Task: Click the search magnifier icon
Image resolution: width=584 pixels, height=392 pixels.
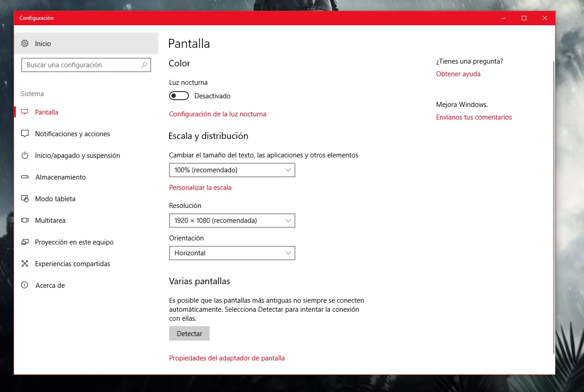Action: 144,65
